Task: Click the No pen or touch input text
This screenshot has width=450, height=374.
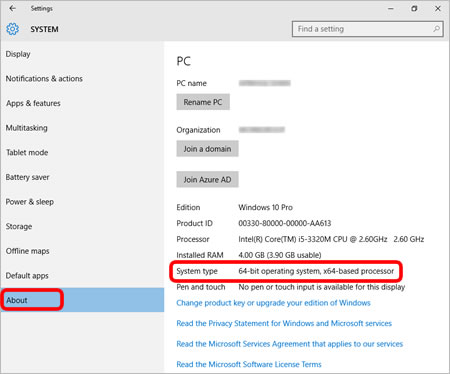Action: [321, 287]
